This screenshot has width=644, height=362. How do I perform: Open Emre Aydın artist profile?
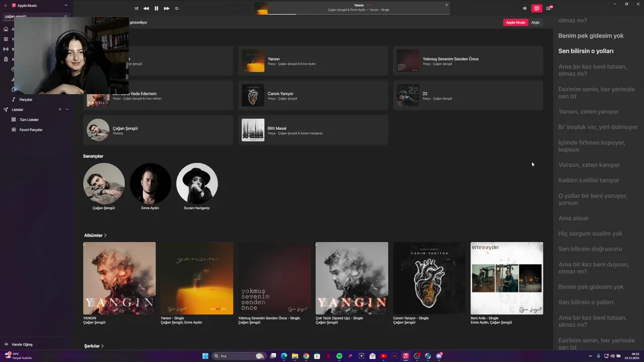(x=150, y=184)
